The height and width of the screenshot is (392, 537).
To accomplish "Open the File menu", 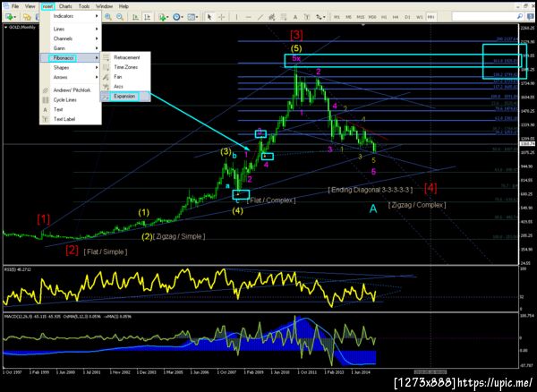I will [15, 6].
